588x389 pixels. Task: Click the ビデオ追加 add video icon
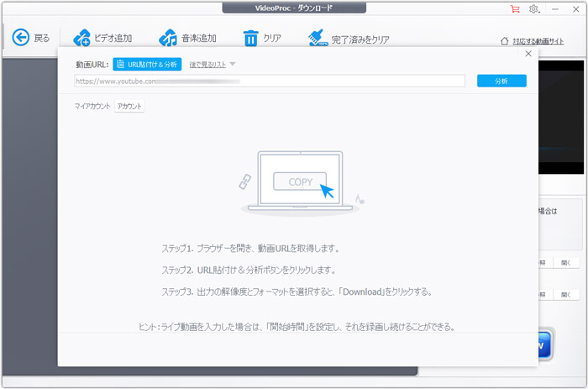81,38
